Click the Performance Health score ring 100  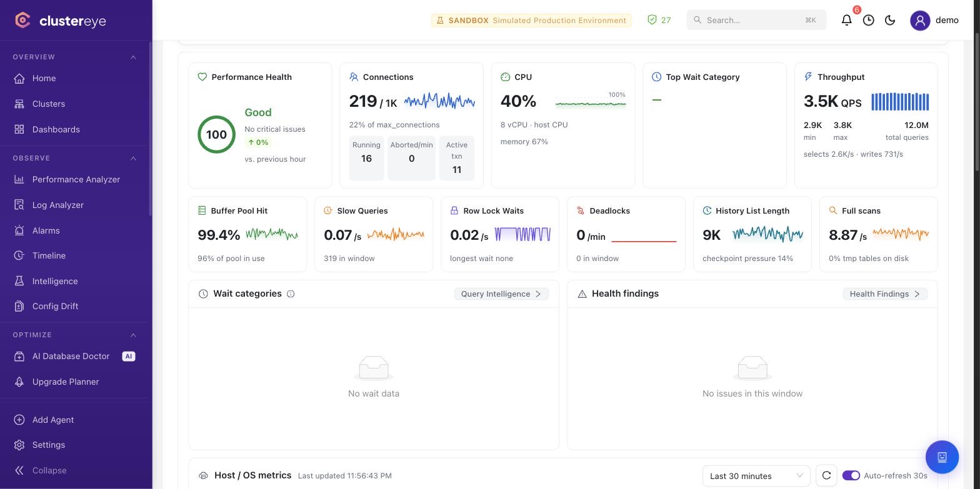pyautogui.click(x=216, y=134)
